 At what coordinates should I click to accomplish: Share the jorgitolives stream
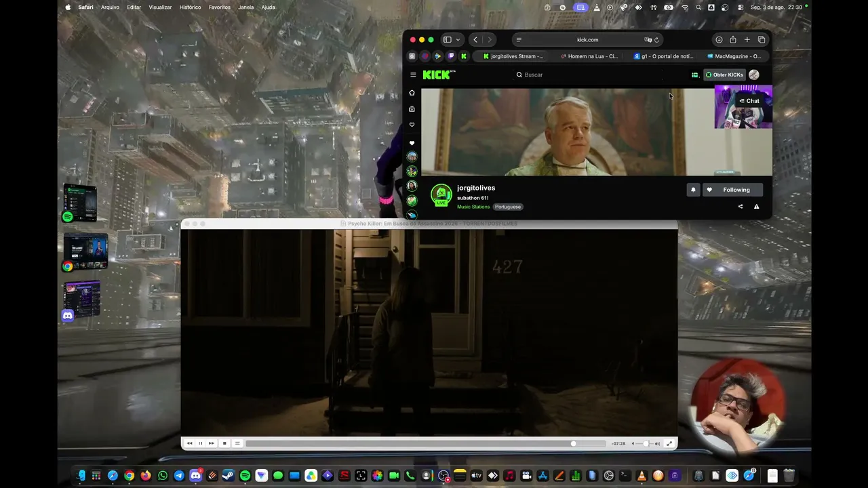[x=741, y=207]
